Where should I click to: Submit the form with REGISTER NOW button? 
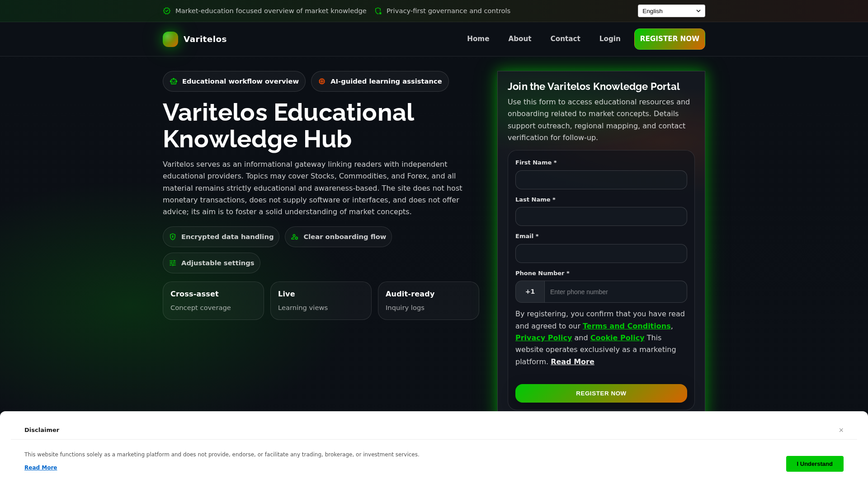click(601, 394)
